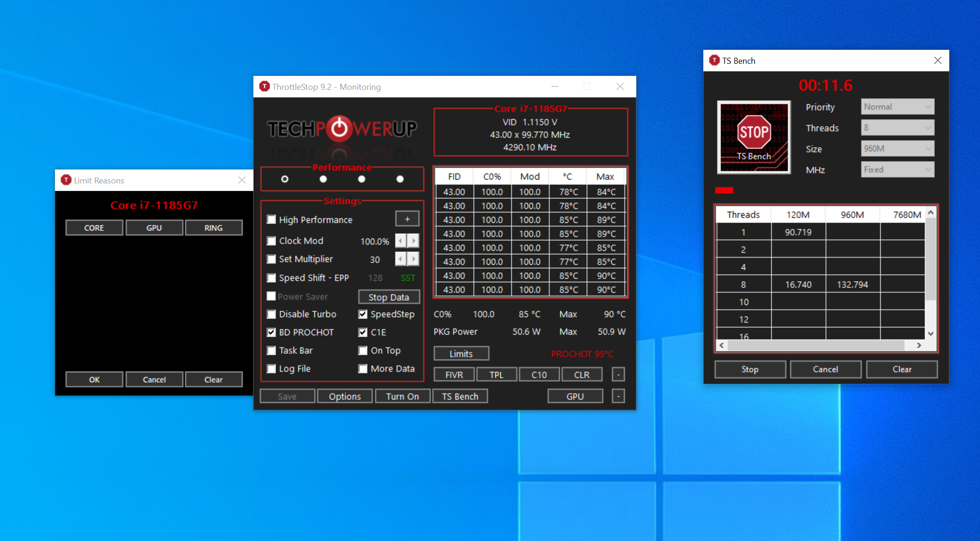Click the FIVR button
This screenshot has width=980, height=541.
[x=454, y=374]
